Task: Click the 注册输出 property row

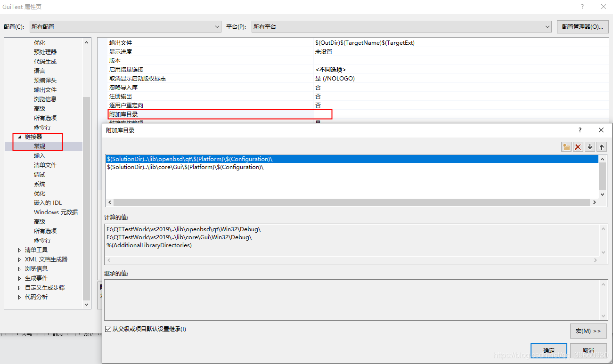Action: (x=358, y=97)
